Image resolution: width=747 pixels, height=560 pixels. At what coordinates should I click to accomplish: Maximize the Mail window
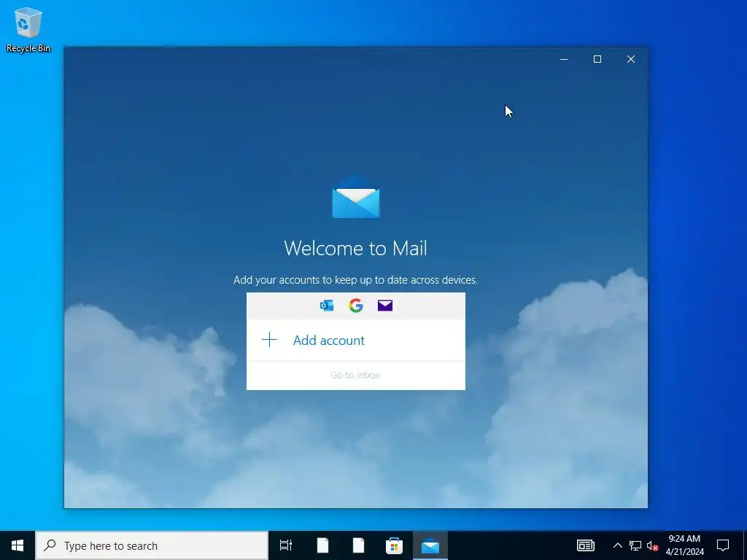click(597, 59)
